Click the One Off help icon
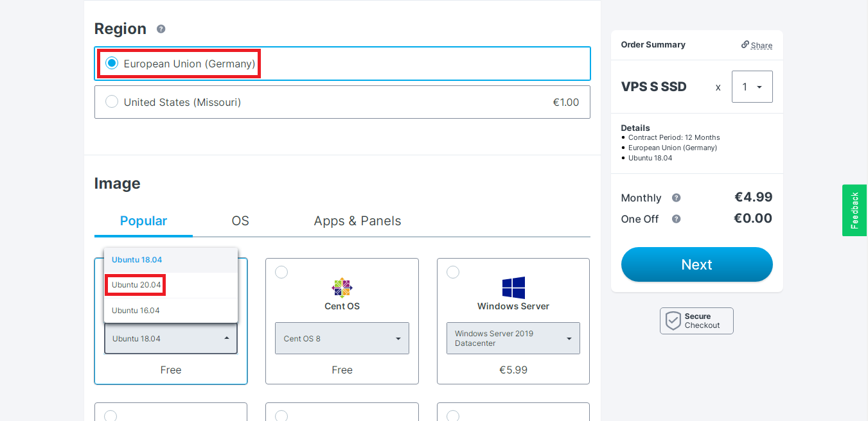 (676, 219)
